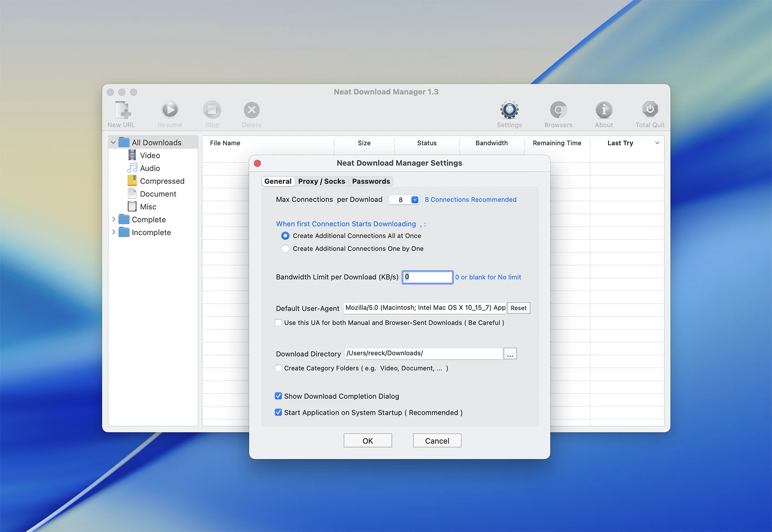The image size is (772, 532).
Task: Select the Audio category in sidebar
Action: coord(150,168)
